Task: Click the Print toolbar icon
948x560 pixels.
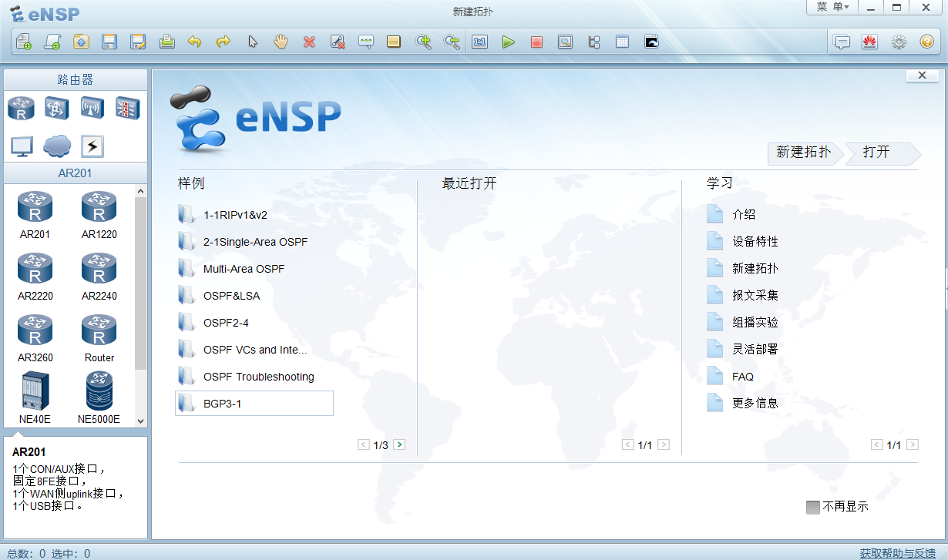Action: point(166,42)
